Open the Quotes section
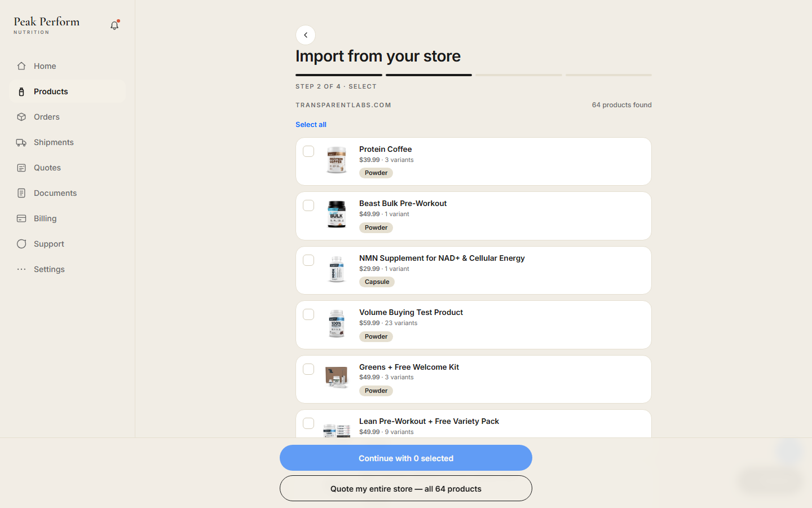 (x=67, y=168)
